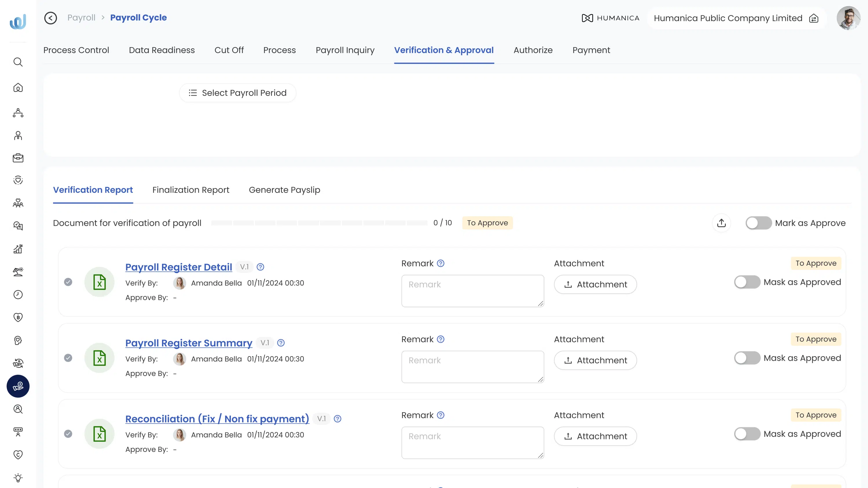Click the company switcher beside Humanica Public Company Limited
The height and width of the screenshot is (488, 868).
814,18
